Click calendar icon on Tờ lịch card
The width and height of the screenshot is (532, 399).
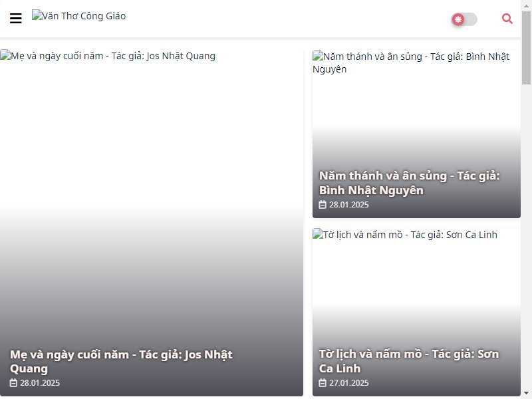point(323,383)
